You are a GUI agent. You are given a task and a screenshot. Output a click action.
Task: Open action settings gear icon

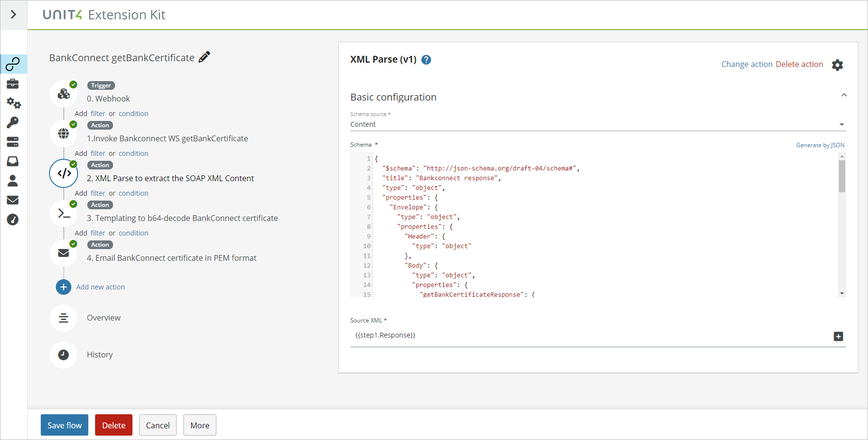pos(837,65)
